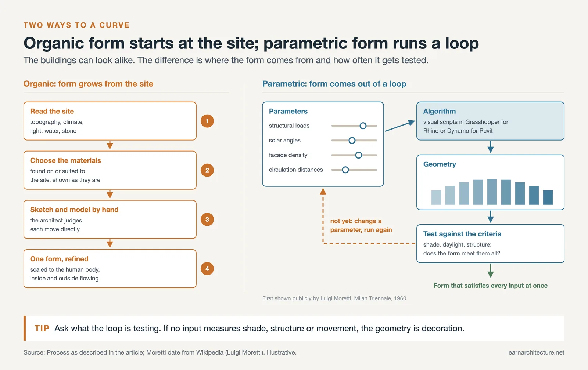This screenshot has height=370, width=588.
Task: Select the main headline about organic form
Action: [x=251, y=43]
